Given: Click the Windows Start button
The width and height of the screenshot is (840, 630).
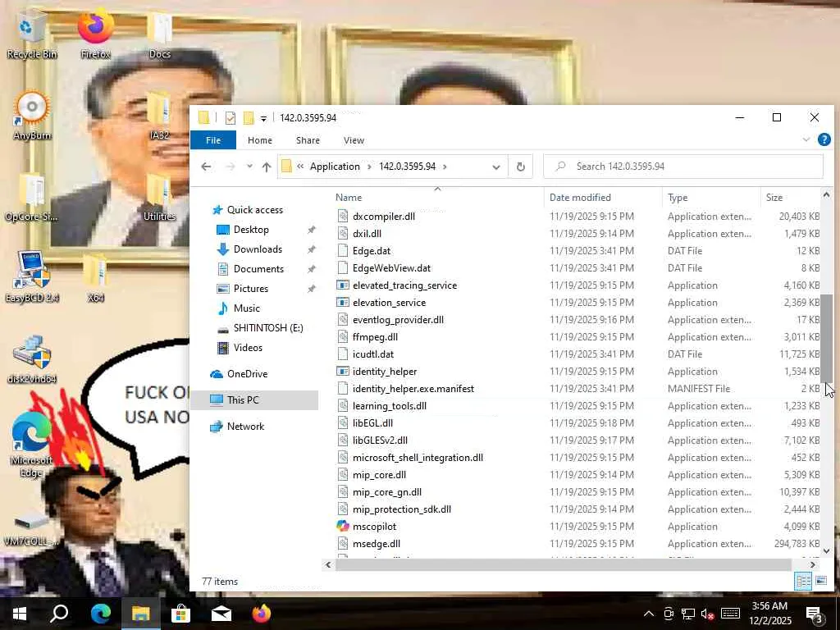Looking at the screenshot, I should point(20,614).
